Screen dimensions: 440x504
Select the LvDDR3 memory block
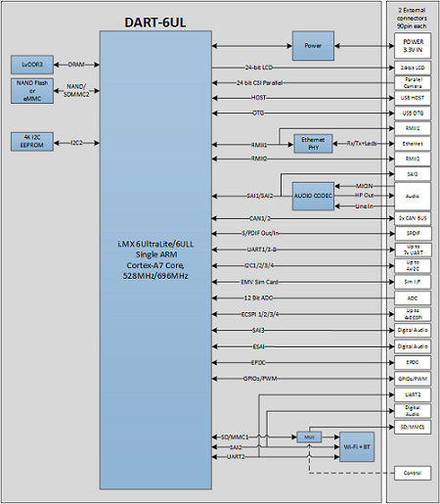[x=32, y=65]
